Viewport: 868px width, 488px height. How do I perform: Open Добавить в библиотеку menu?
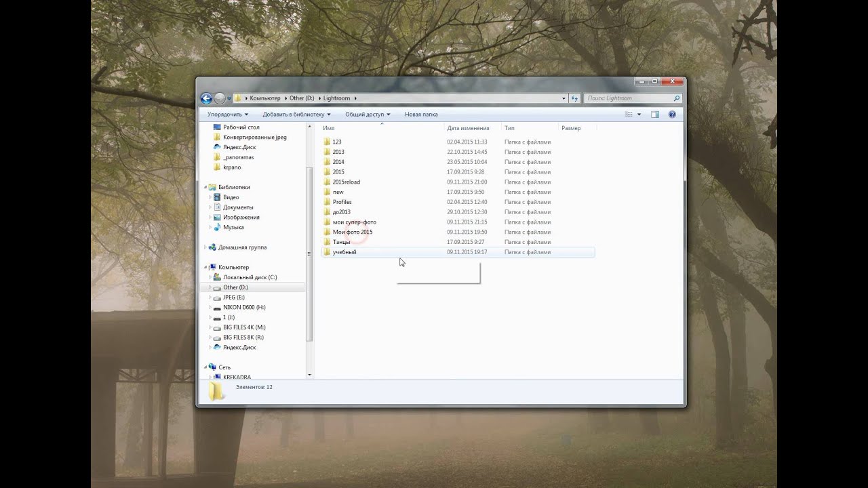pos(296,115)
